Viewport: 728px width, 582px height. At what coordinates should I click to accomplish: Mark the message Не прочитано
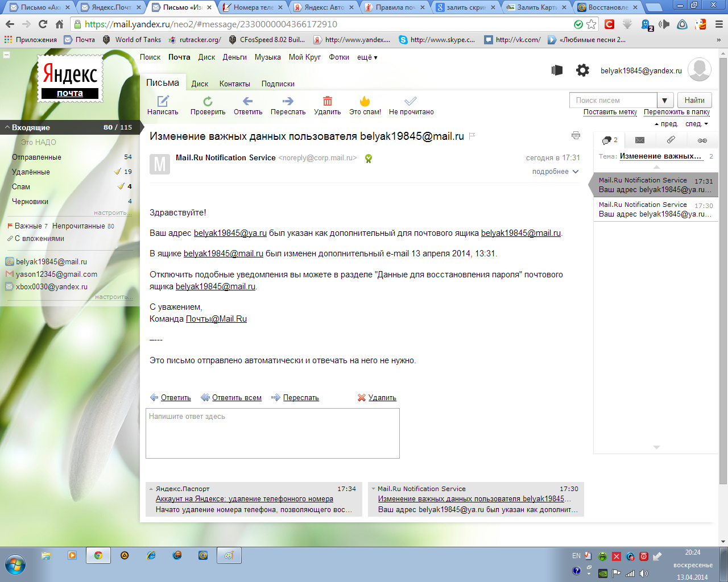click(x=411, y=106)
